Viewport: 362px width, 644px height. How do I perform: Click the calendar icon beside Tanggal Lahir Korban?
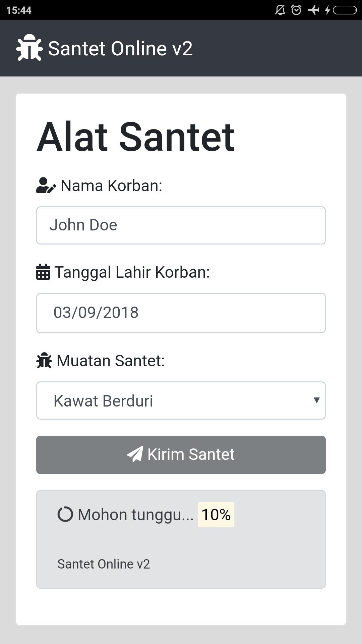pyautogui.click(x=43, y=272)
